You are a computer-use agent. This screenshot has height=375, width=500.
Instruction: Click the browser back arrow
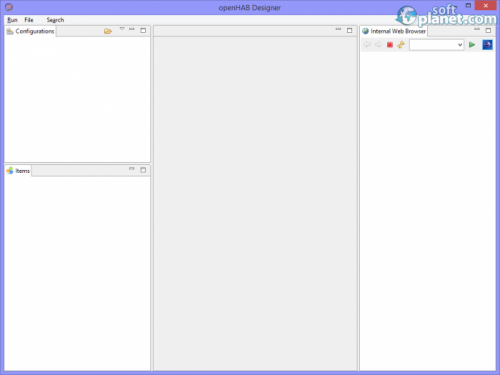click(x=367, y=45)
